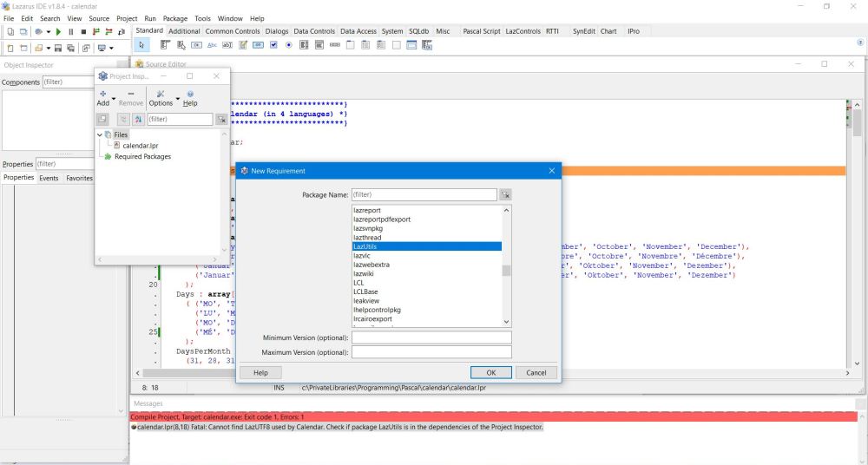Pick TScrollBar component from Standard palette
Image resolution: width=868 pixels, height=465 pixels.
point(335,45)
